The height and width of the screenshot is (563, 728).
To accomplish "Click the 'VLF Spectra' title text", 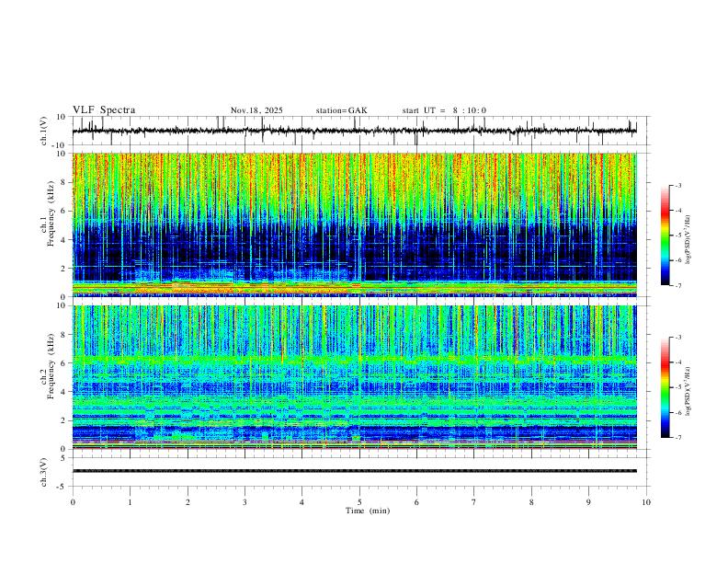I will click(x=104, y=110).
